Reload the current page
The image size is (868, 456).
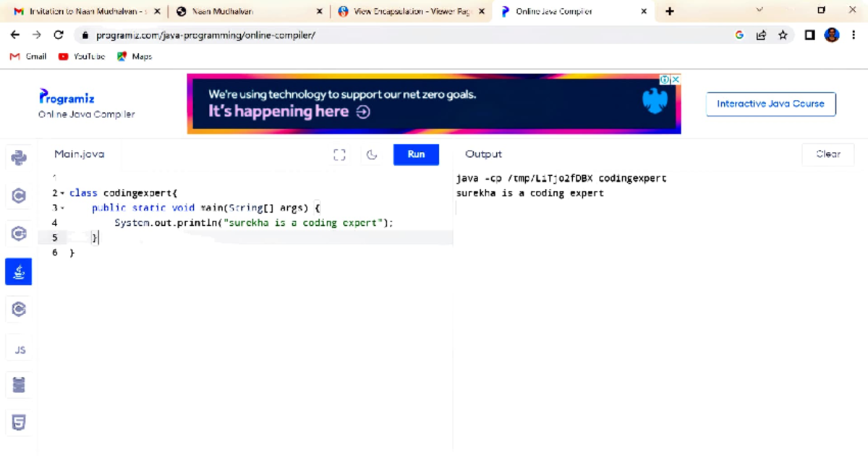click(59, 35)
